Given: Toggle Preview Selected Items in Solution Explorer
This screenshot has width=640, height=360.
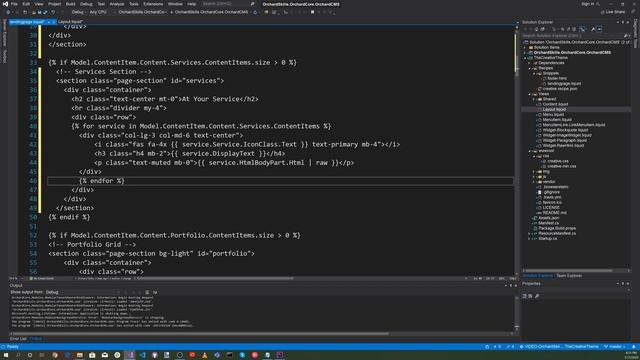Looking at the screenshot, I should 599,29.
